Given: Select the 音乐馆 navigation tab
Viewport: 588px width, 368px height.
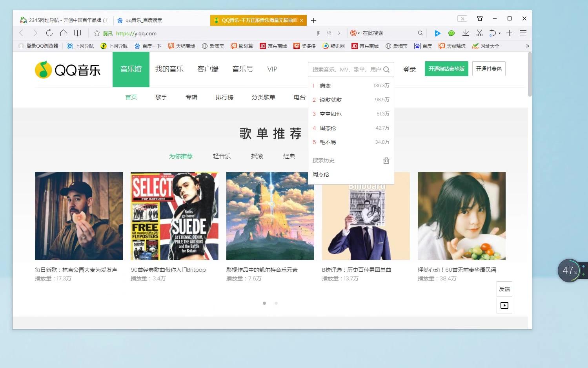Looking at the screenshot, I should [131, 69].
